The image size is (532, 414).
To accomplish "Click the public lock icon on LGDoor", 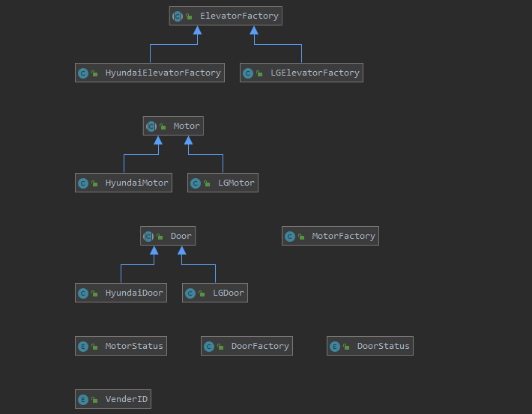I will tap(202, 293).
